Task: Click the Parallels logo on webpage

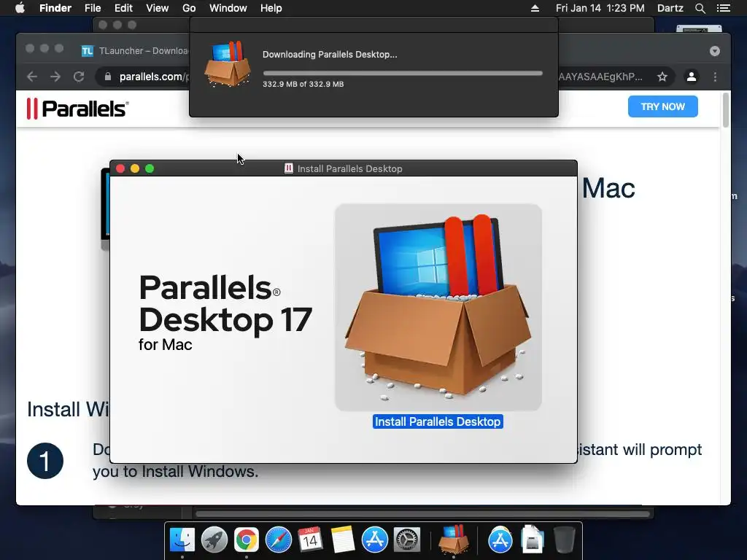Action: pyautogui.click(x=77, y=109)
